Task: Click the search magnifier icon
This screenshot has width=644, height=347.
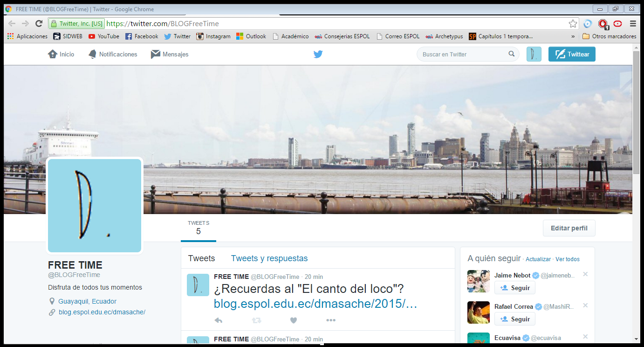Action: tap(512, 54)
